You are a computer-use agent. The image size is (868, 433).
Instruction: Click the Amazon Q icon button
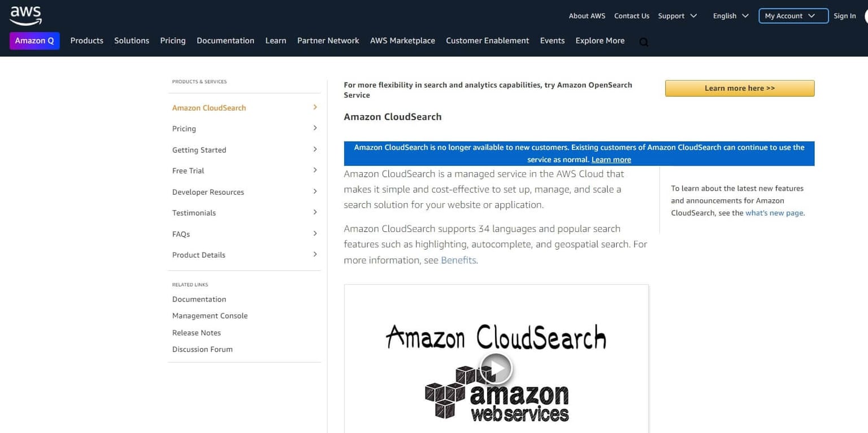click(x=34, y=41)
